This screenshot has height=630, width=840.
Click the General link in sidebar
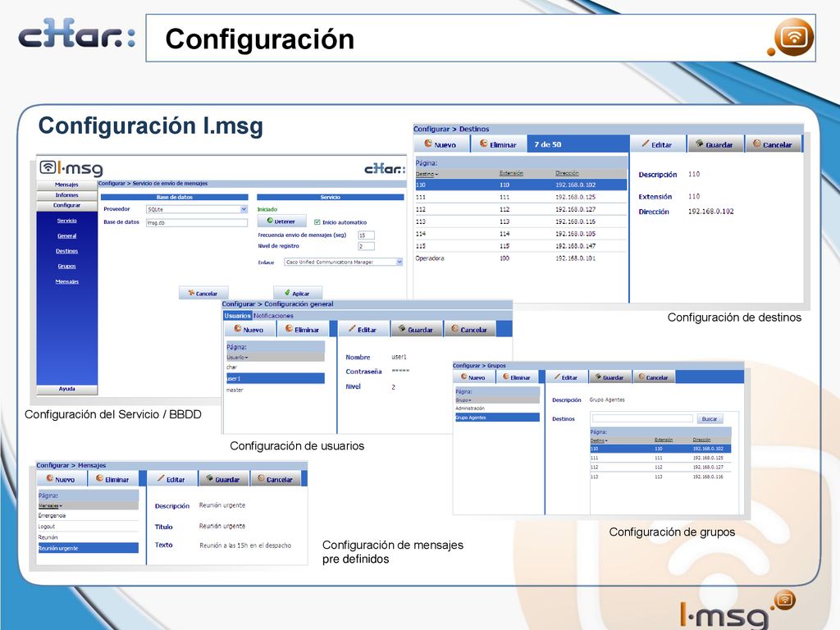(67, 235)
